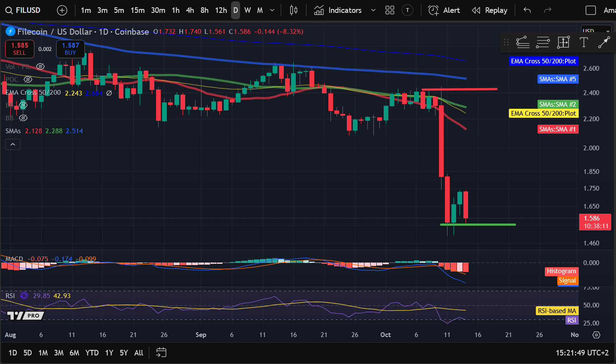The width and height of the screenshot is (616, 364).
Task: Set chart range to 6M
Action: point(75,353)
